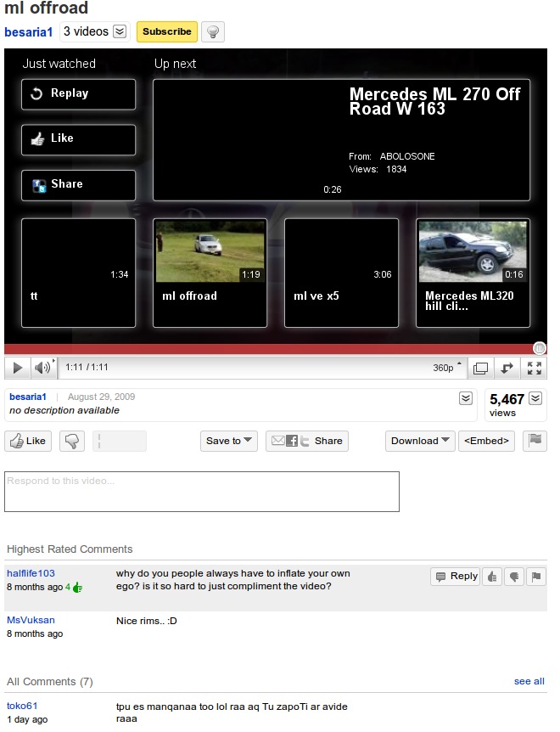The width and height of the screenshot is (560, 732).
Task: Click the <Embed> button
Action: [486, 442]
